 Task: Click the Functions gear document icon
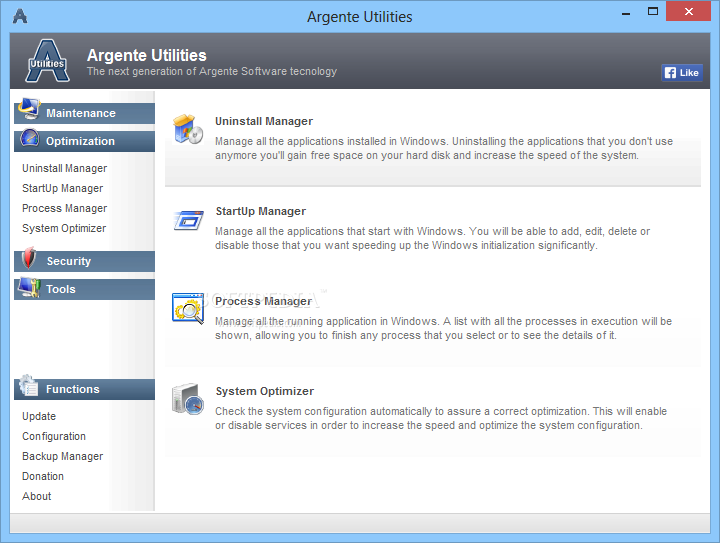[29, 386]
